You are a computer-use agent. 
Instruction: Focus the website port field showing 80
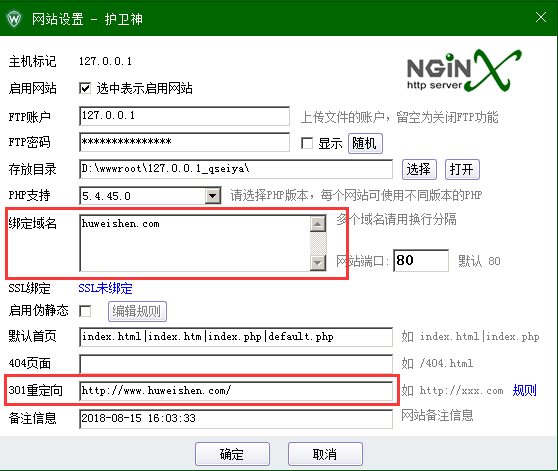tap(421, 261)
